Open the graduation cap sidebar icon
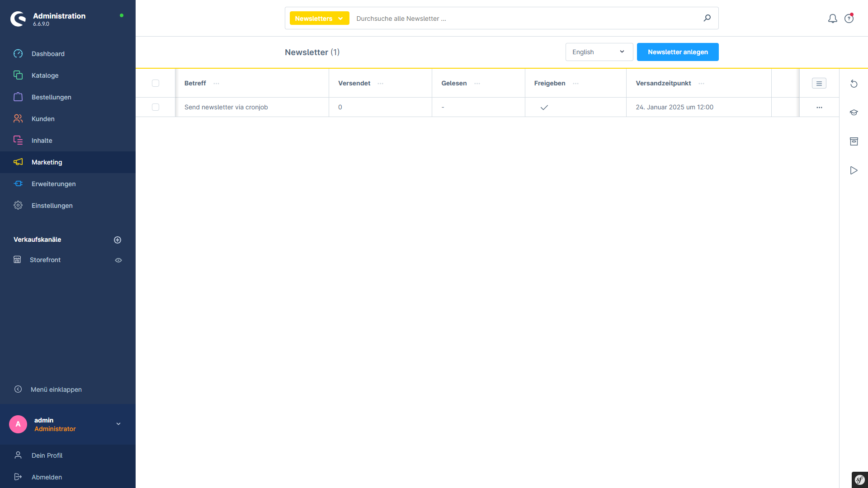 pos(854,113)
